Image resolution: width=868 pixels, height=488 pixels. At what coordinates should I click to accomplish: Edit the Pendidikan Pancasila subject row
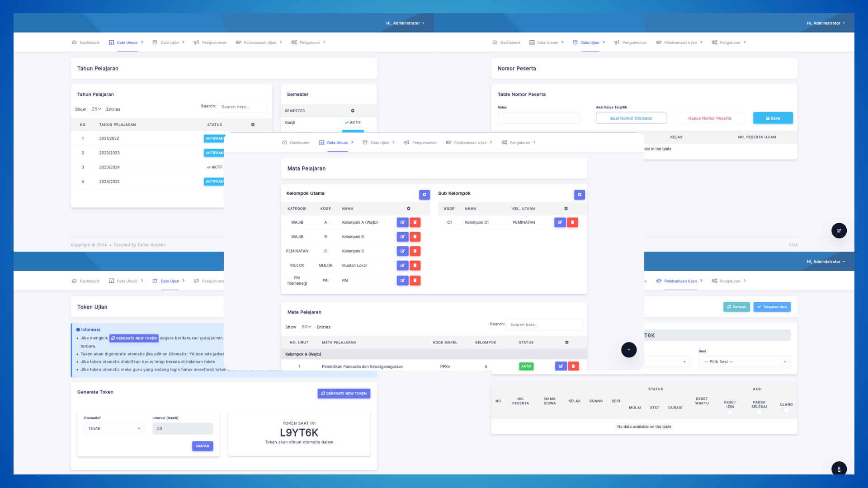pyautogui.click(x=561, y=366)
